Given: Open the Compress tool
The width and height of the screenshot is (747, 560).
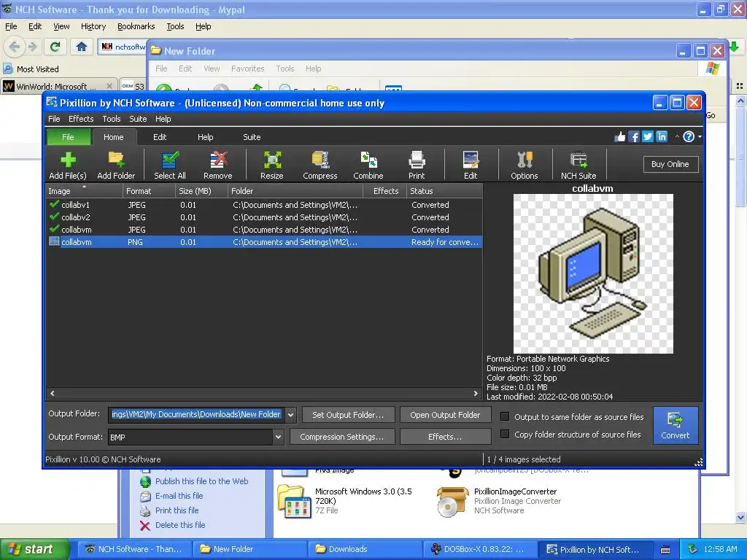Looking at the screenshot, I should [320, 165].
